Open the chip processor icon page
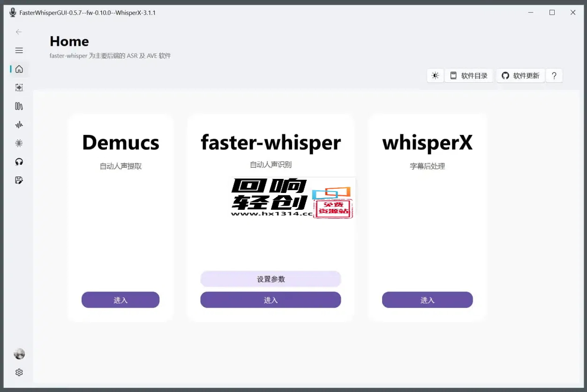Viewport: 587px width, 392px height. 19,143
